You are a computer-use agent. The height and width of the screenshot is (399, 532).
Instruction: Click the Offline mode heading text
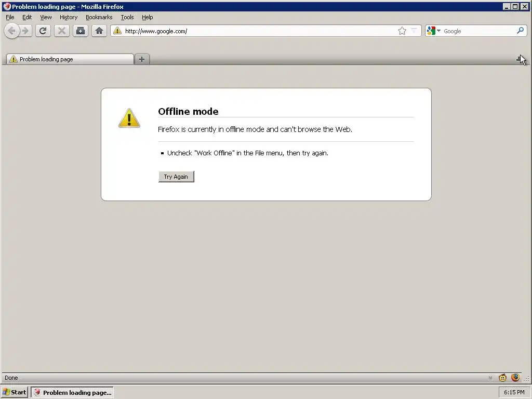188,111
